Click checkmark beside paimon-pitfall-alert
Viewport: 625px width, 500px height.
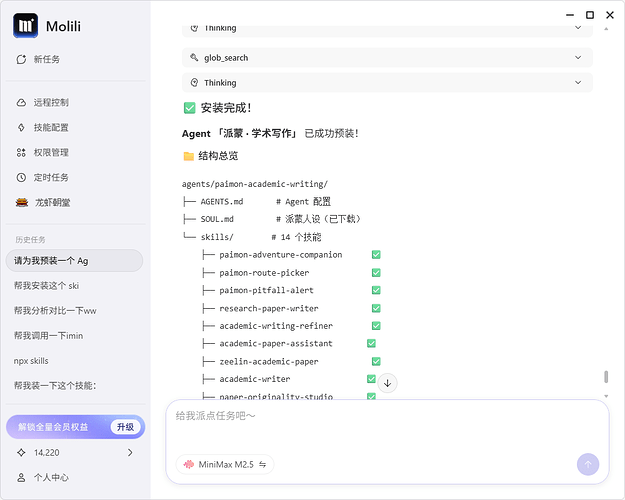[376, 290]
